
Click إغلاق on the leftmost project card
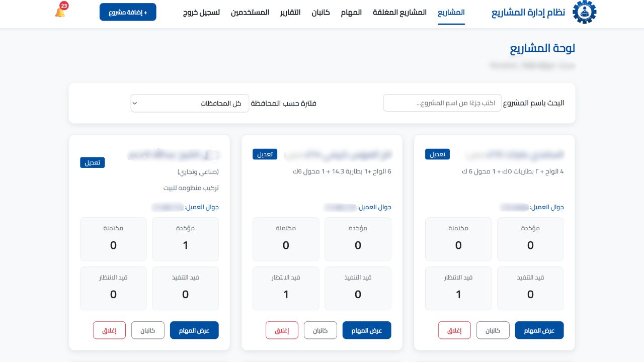pos(109,330)
